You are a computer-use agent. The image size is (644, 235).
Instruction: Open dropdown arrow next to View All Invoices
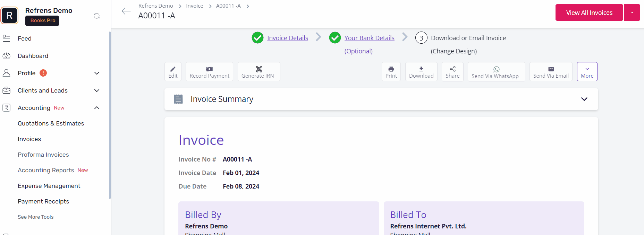632,12
